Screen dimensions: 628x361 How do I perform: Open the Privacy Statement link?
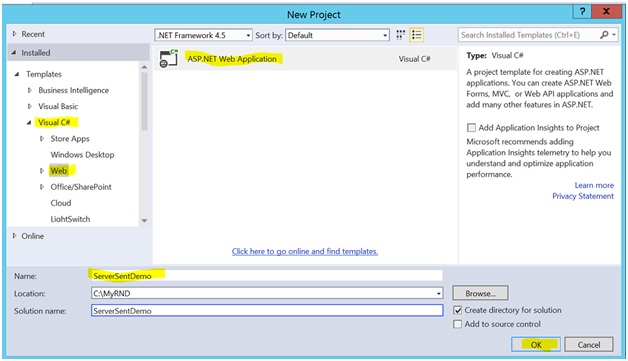(x=583, y=196)
